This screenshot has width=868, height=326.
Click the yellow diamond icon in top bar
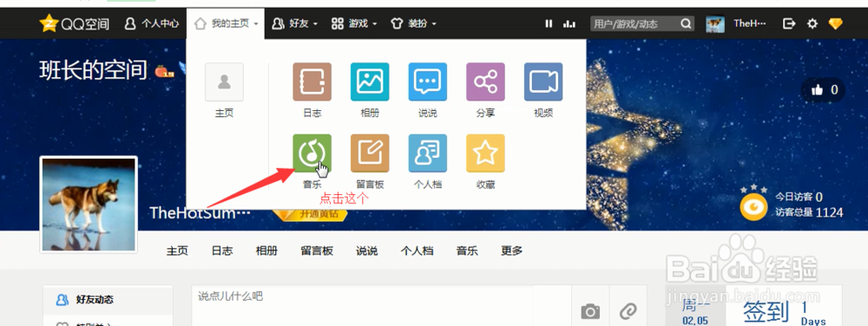click(x=835, y=23)
